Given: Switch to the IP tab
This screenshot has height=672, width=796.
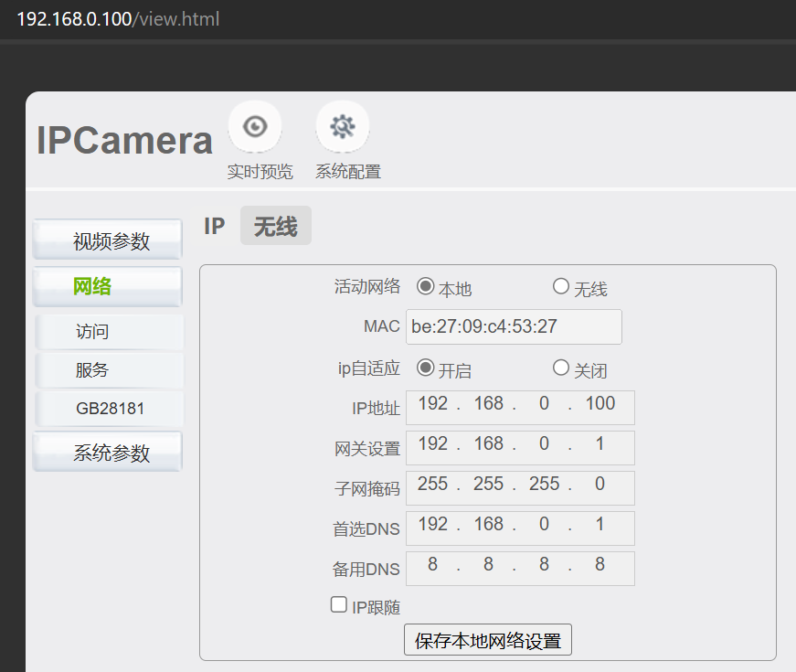Looking at the screenshot, I should click(214, 226).
